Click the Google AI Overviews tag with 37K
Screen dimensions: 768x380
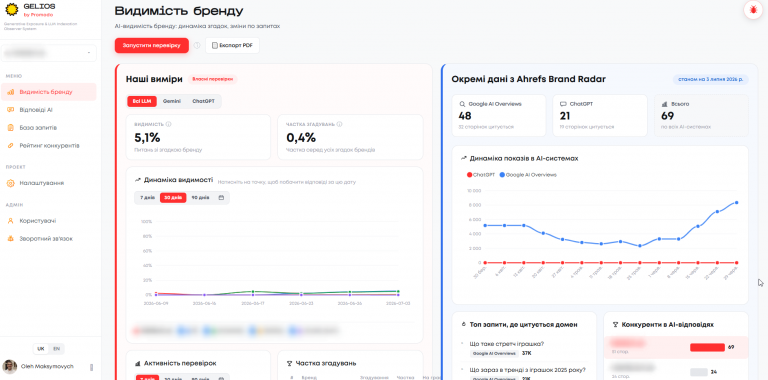pyautogui.click(x=494, y=353)
